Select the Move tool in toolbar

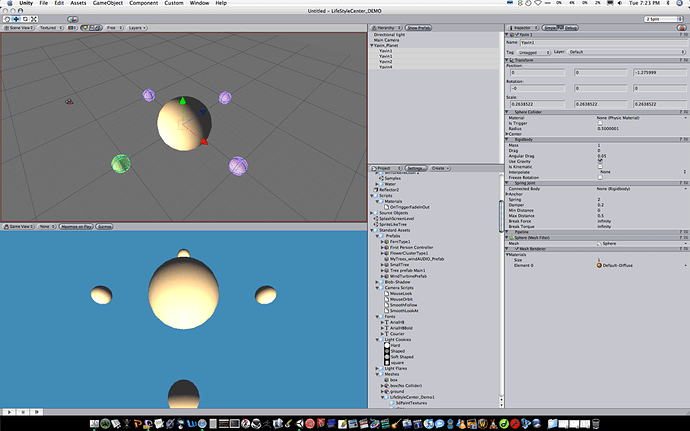[15, 18]
